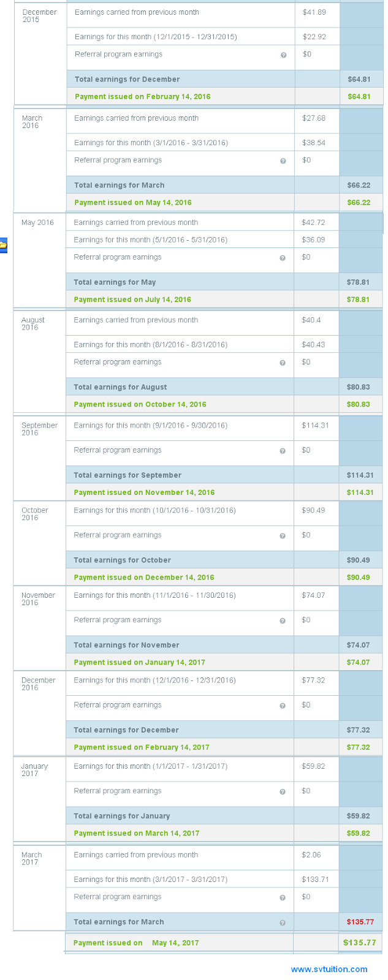Image resolution: width=388 pixels, height=980 pixels.
Task: Click question mark for May 2016 referral earnings
Action: click(x=283, y=258)
